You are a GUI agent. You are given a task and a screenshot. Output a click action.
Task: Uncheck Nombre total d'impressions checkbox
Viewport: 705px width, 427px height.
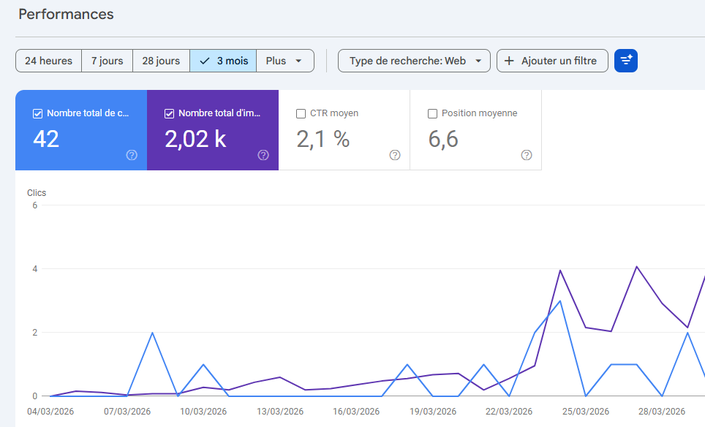(168, 113)
